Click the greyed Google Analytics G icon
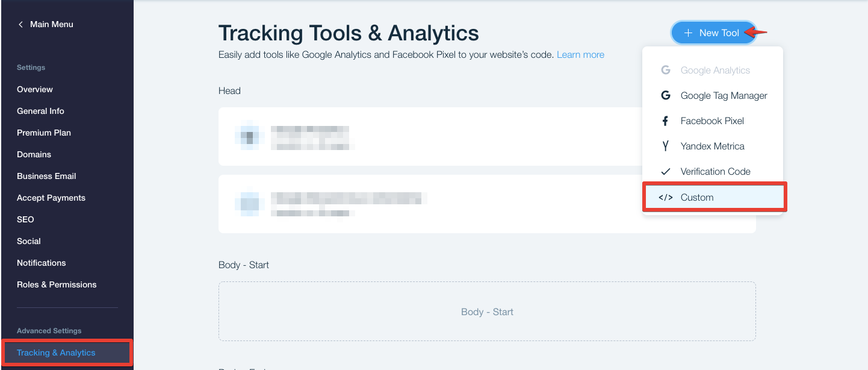Screen dimensions: 868x370 (665, 70)
